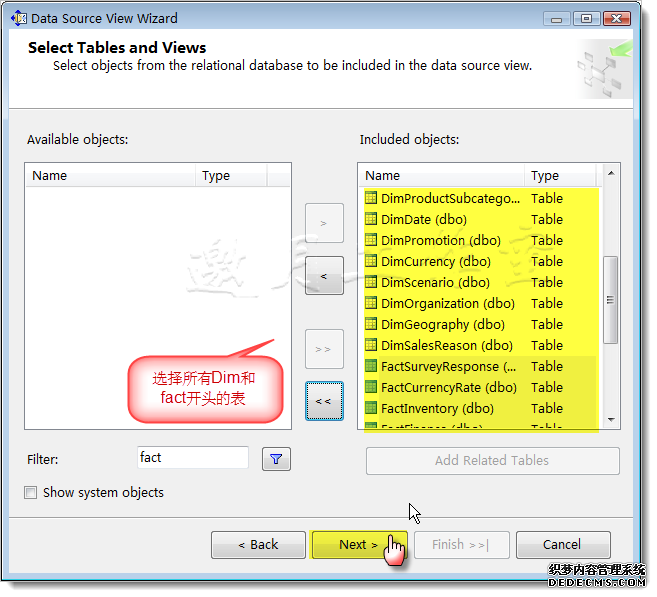Select DimCurrency (dbo) in Included objects
The width and height of the screenshot is (657, 597).
[x=436, y=261]
